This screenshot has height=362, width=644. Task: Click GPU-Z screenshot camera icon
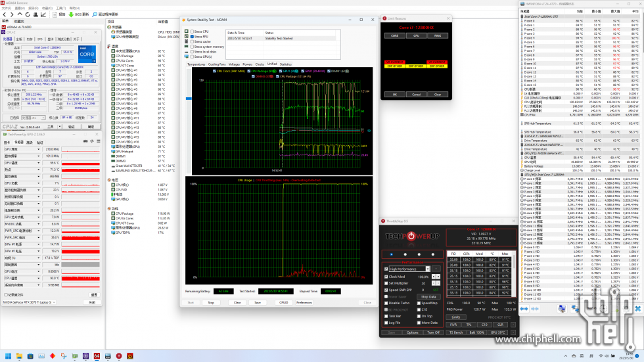pyautogui.click(x=85, y=141)
